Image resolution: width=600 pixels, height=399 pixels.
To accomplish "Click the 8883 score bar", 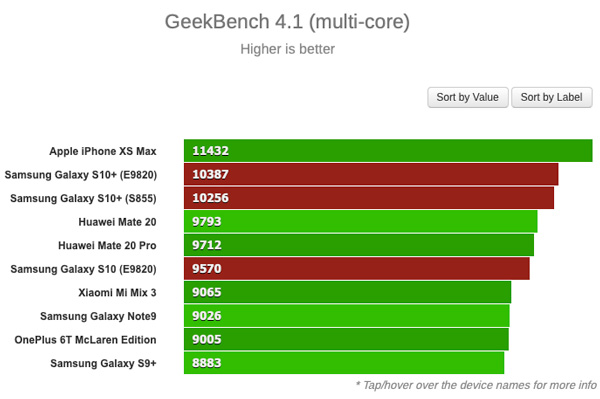I will [x=344, y=363].
